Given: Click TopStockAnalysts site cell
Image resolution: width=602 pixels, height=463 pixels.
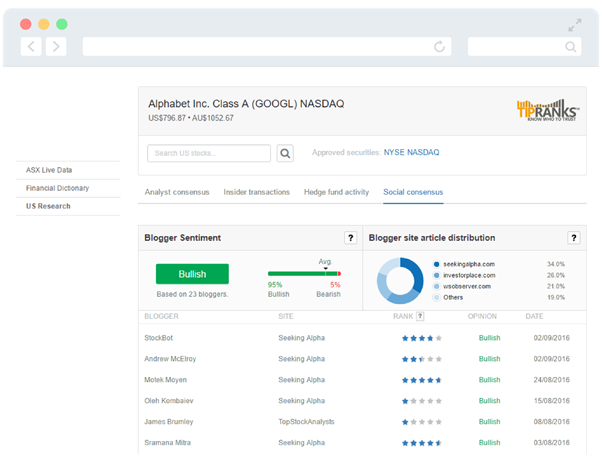Looking at the screenshot, I should pos(306,422).
